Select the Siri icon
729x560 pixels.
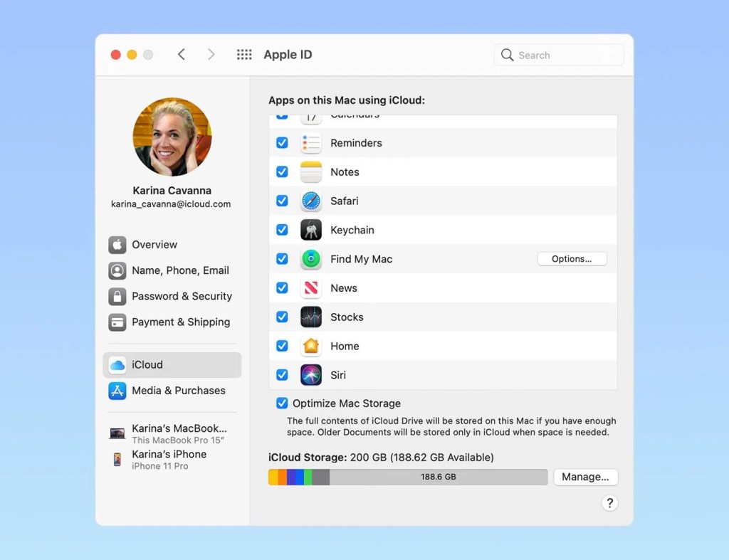[311, 375]
